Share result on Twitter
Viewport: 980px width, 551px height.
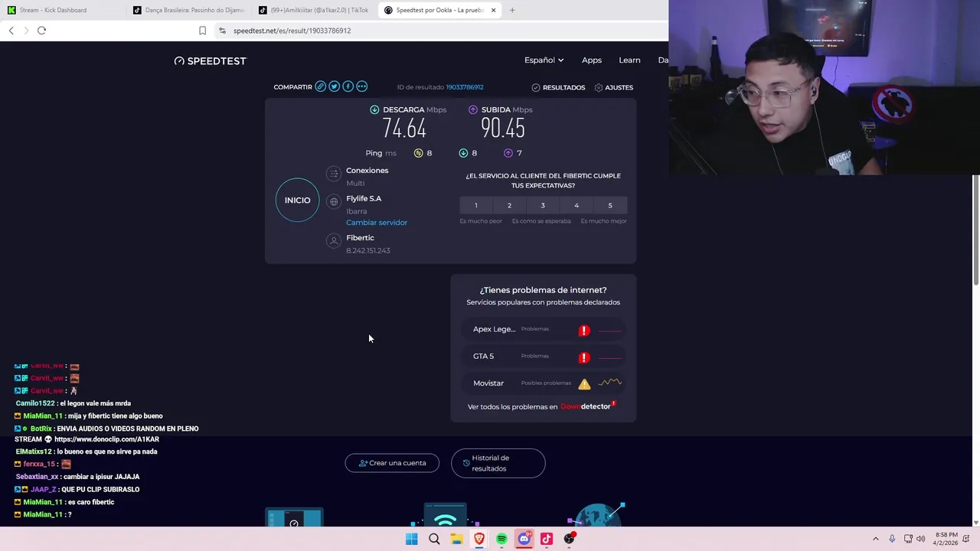(x=334, y=86)
